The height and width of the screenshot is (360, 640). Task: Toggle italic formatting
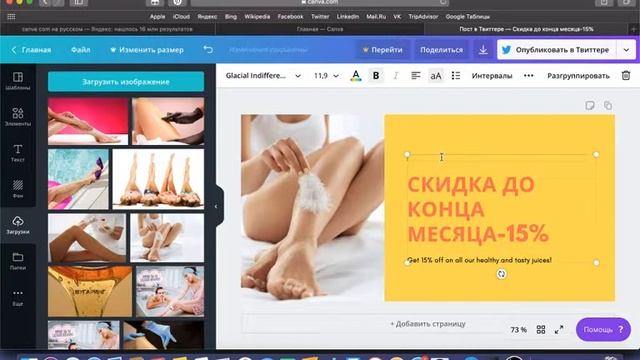point(396,76)
